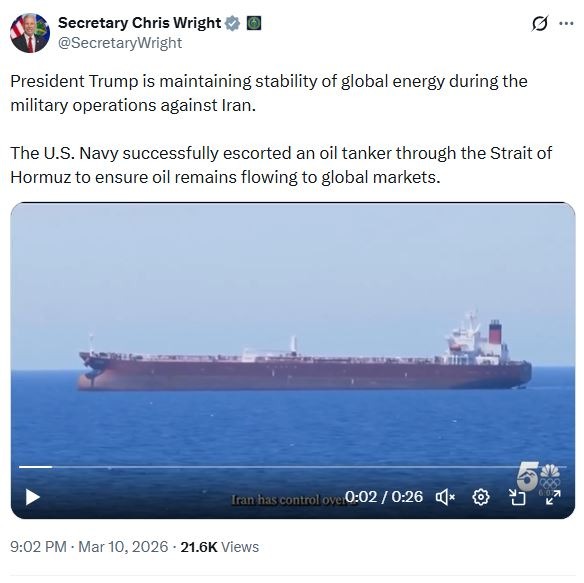Seek along the video progress bar

[292, 467]
